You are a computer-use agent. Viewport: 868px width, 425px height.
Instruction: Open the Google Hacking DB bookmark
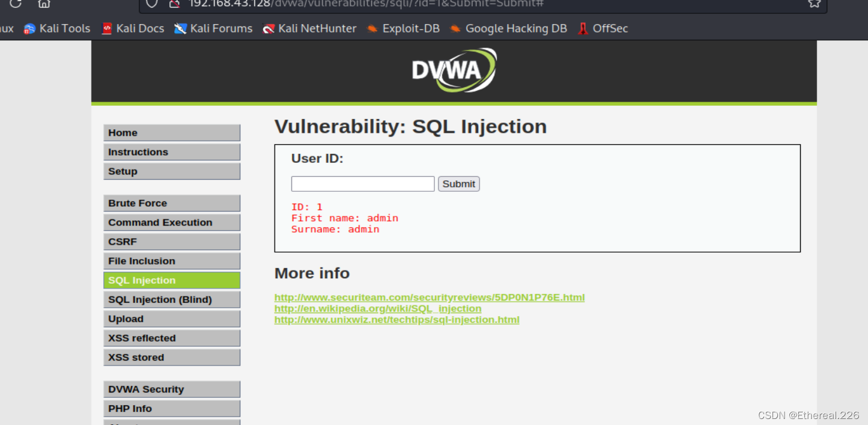(x=508, y=28)
